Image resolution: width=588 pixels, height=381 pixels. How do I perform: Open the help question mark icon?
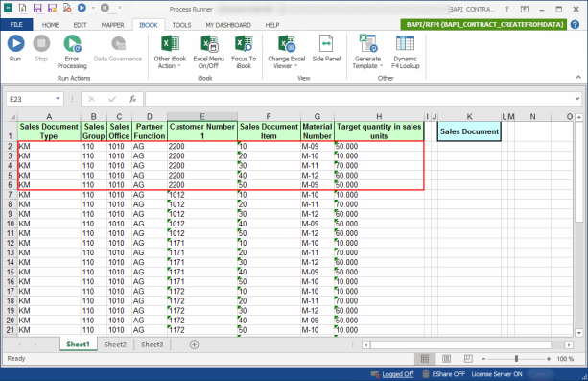[x=575, y=24]
